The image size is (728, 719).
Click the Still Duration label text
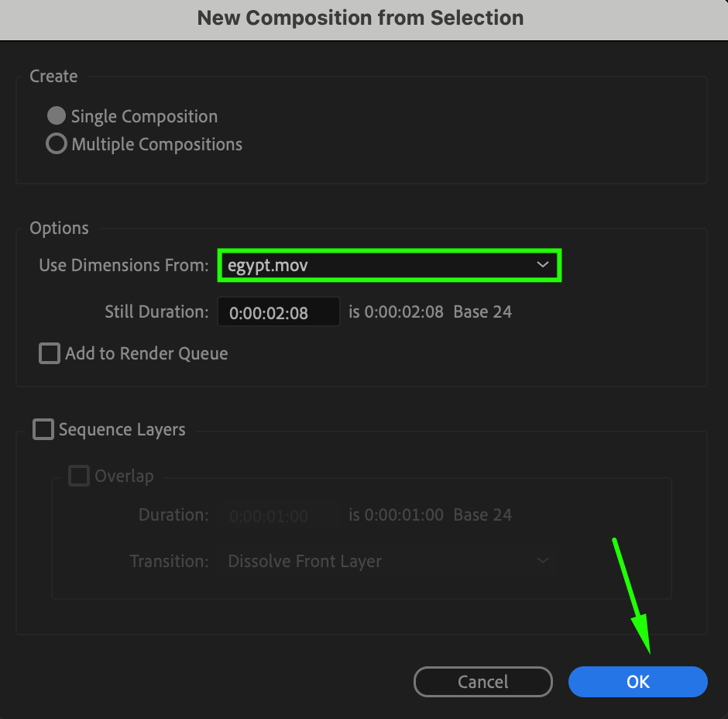tap(157, 312)
